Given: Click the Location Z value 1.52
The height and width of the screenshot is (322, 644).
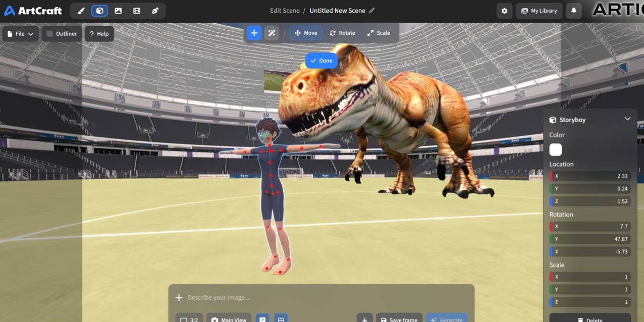Looking at the screenshot, I should [x=590, y=201].
